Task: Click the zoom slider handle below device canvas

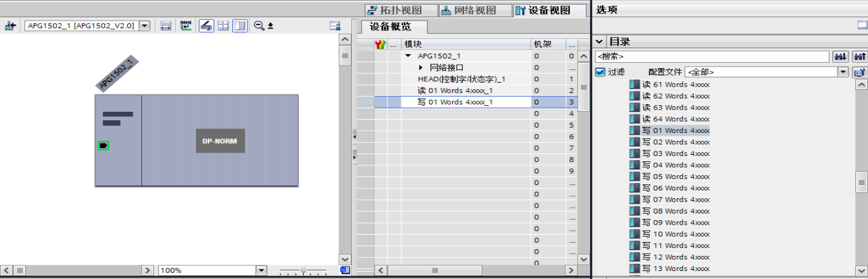Action: point(303,270)
